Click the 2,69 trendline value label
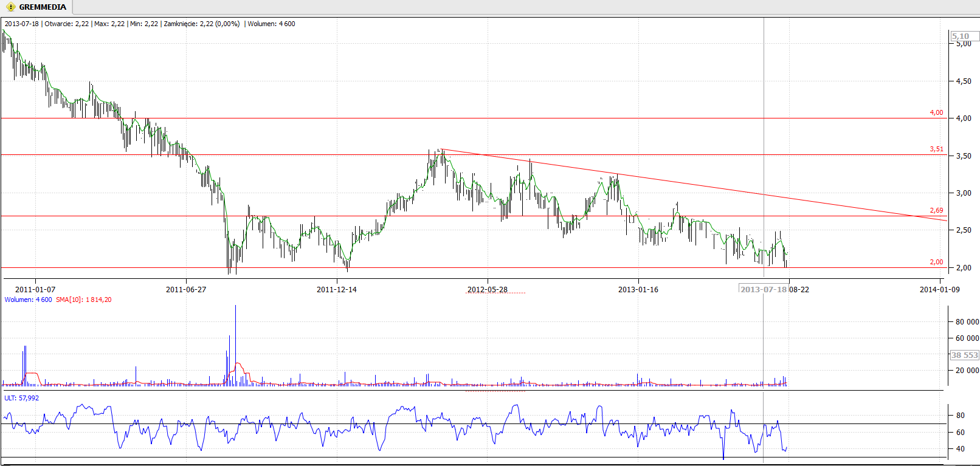 [936, 210]
